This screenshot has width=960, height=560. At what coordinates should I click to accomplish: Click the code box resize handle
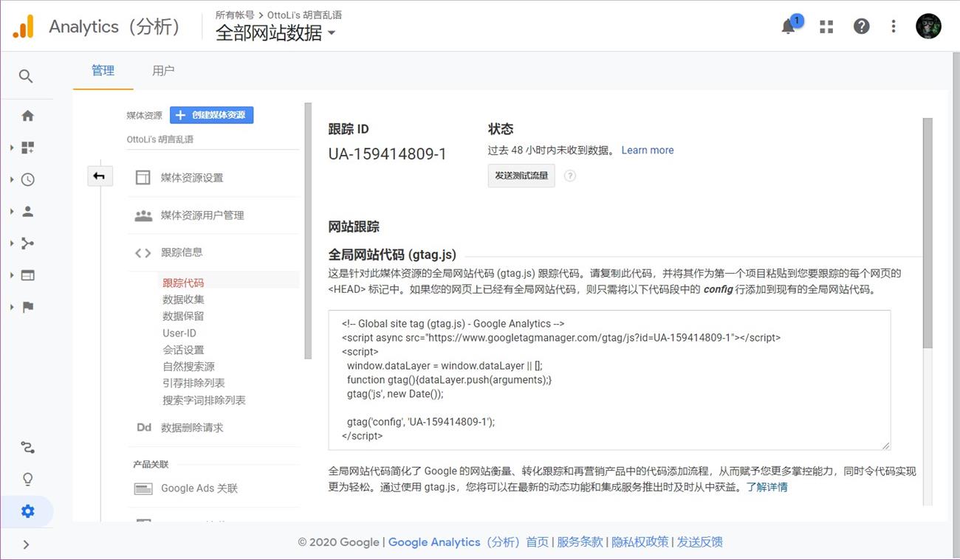point(885,444)
